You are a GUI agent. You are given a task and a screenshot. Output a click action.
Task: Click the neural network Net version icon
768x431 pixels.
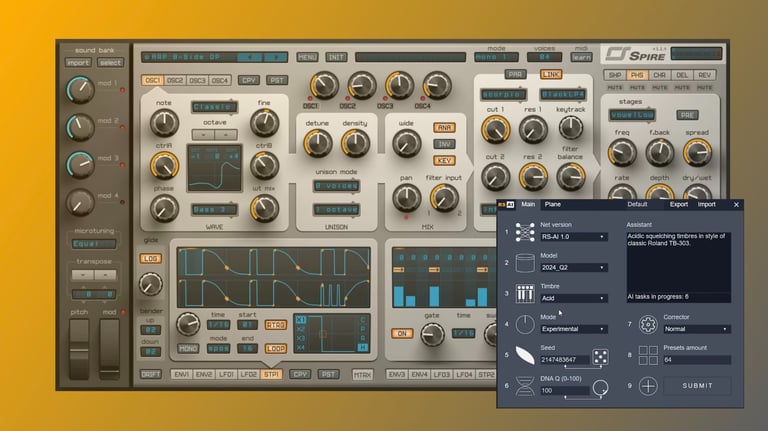[x=525, y=232]
